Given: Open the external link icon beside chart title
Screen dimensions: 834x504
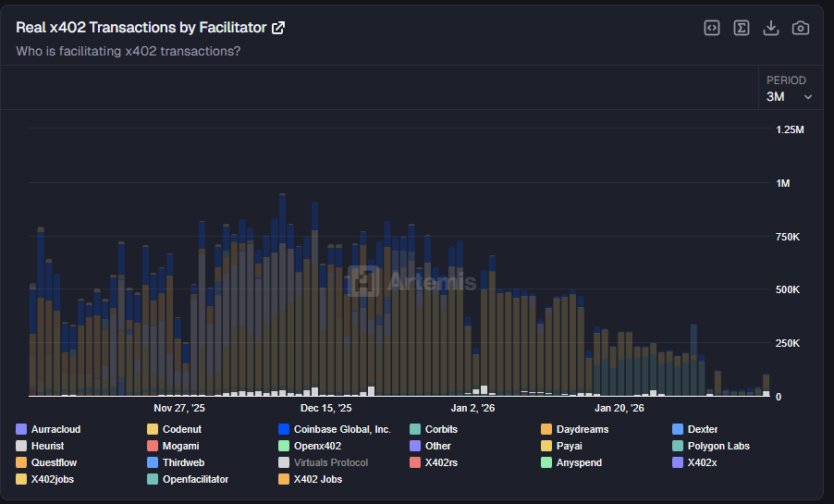Looking at the screenshot, I should click(278, 28).
